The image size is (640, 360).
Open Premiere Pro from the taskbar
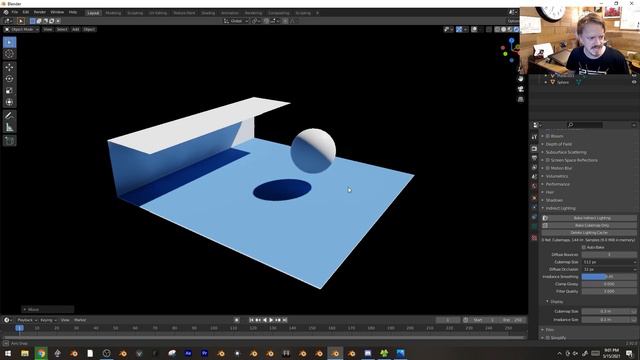(204, 353)
